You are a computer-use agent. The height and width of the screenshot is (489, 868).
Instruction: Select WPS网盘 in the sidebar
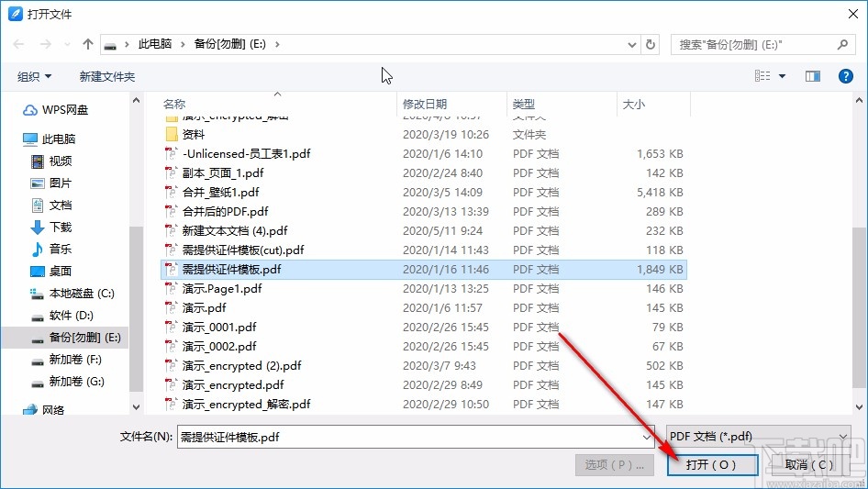[x=55, y=110]
